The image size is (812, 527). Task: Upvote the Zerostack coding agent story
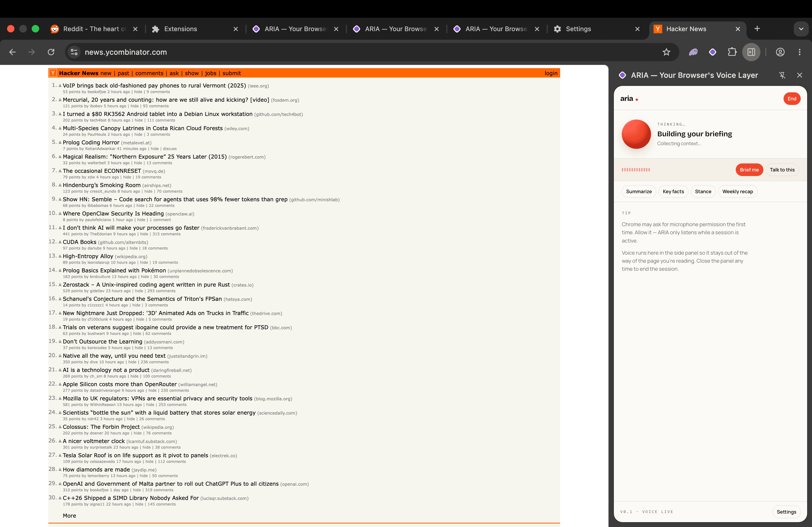60,284
